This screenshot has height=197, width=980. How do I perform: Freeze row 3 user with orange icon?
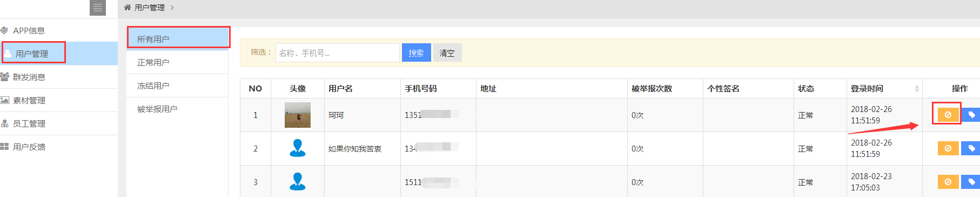click(948, 182)
